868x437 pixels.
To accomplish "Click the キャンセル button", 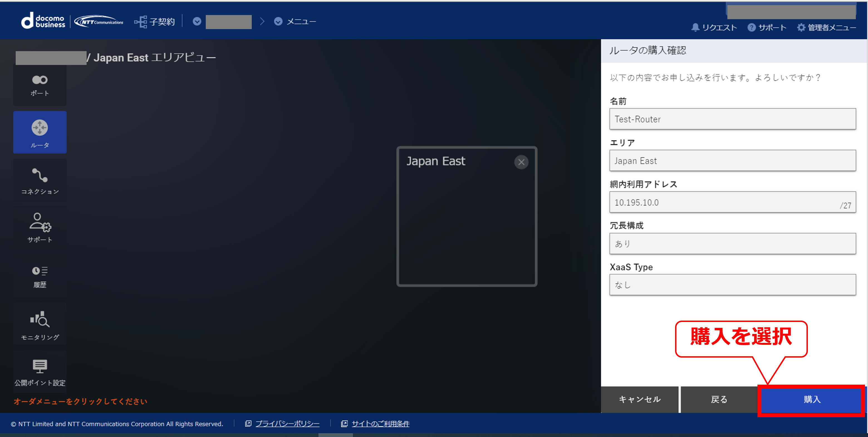I will [639, 400].
